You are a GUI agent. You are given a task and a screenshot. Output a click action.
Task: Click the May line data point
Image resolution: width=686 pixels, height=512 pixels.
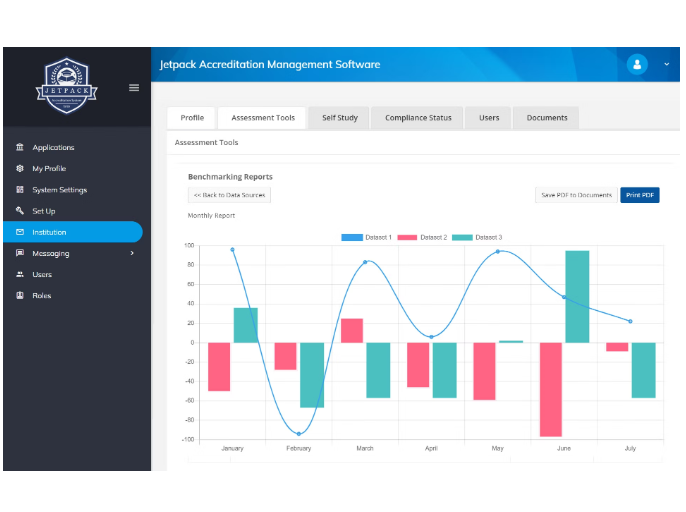point(497,252)
